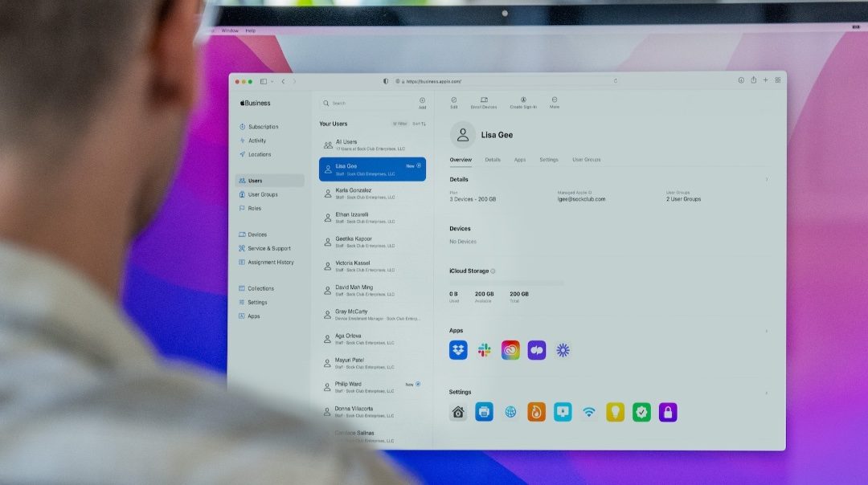Switch to the Settings tab on Lisa Gee's profile
The height and width of the screenshot is (485, 868).
coord(548,160)
